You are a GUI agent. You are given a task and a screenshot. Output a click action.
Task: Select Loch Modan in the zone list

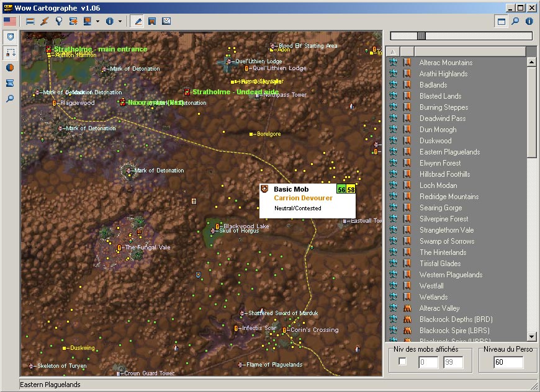[x=438, y=185]
